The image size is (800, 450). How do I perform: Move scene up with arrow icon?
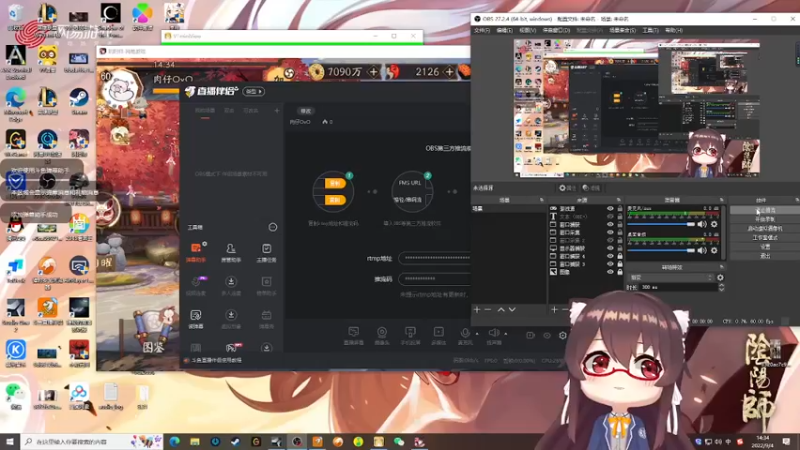pos(501,310)
